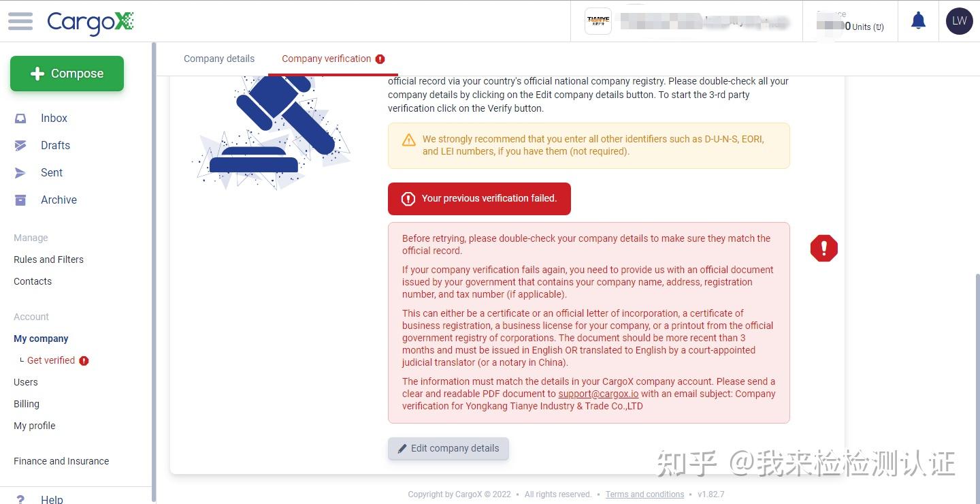Open Rules and Filters
Screen dimensions: 980x504
[x=48, y=259]
